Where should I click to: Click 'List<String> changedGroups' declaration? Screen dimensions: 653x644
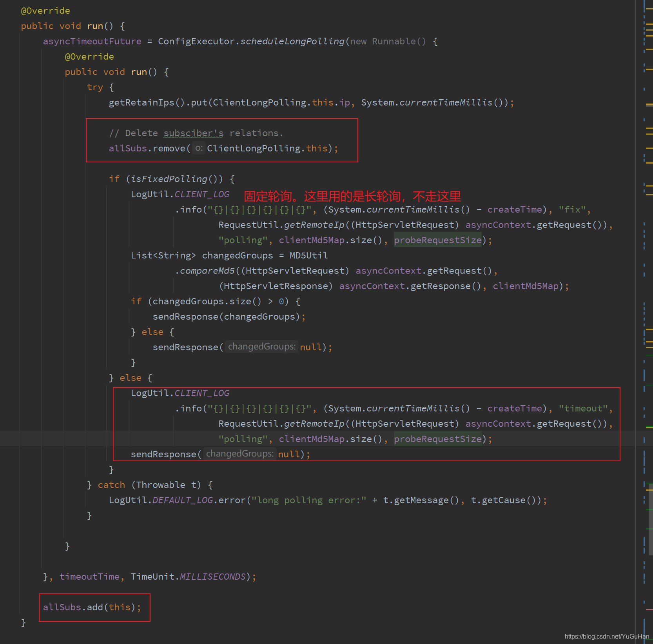pyautogui.click(x=202, y=256)
